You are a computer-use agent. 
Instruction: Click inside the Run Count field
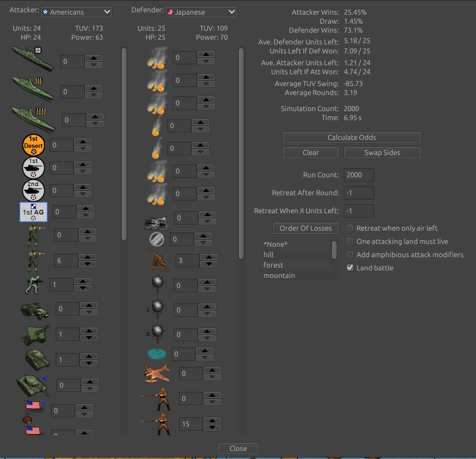[x=359, y=174]
